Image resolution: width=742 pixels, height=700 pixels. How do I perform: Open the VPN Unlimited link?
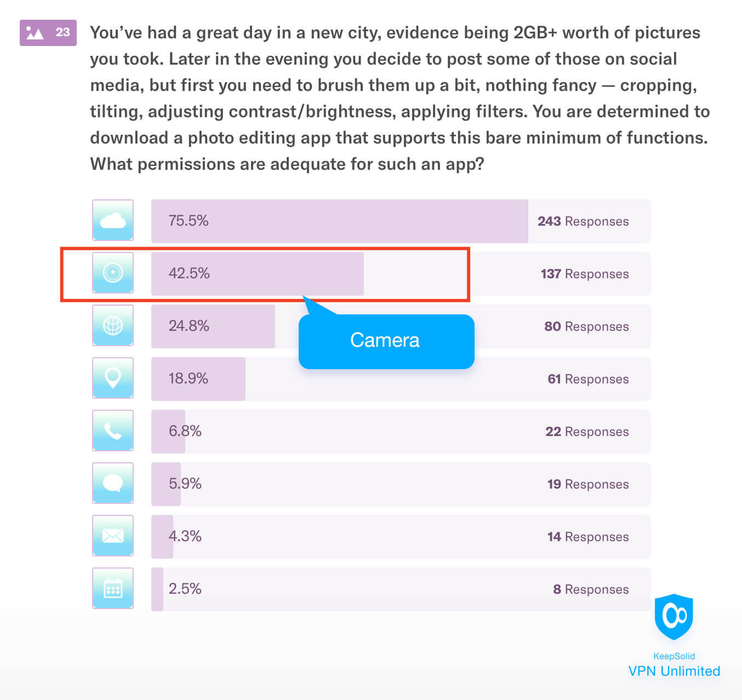coord(674,671)
